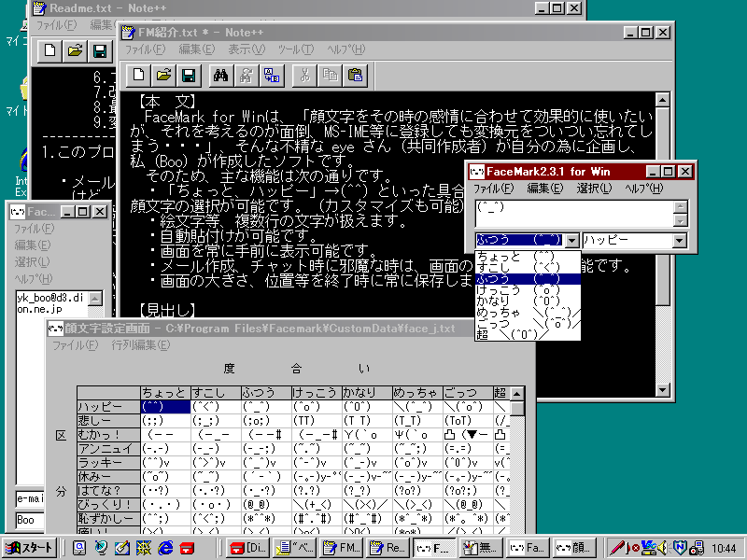Open ファイル(F) menu in FaceMark2.3.1 window

[x=494, y=189]
